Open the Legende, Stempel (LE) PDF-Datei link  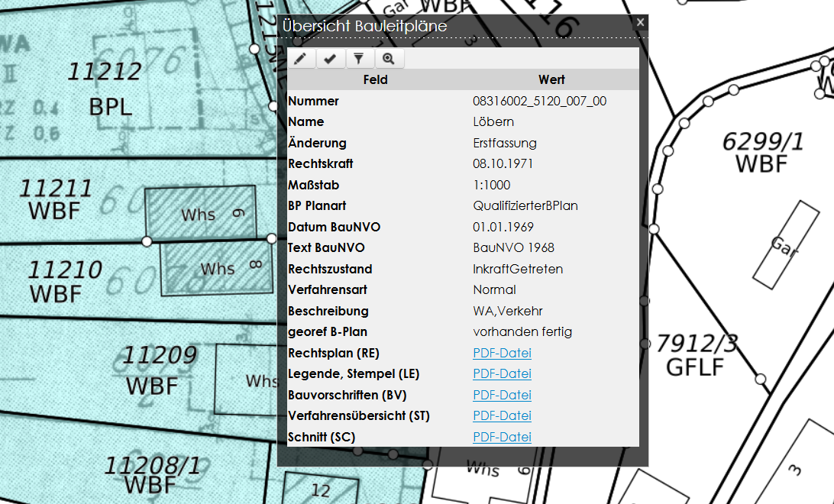502,373
